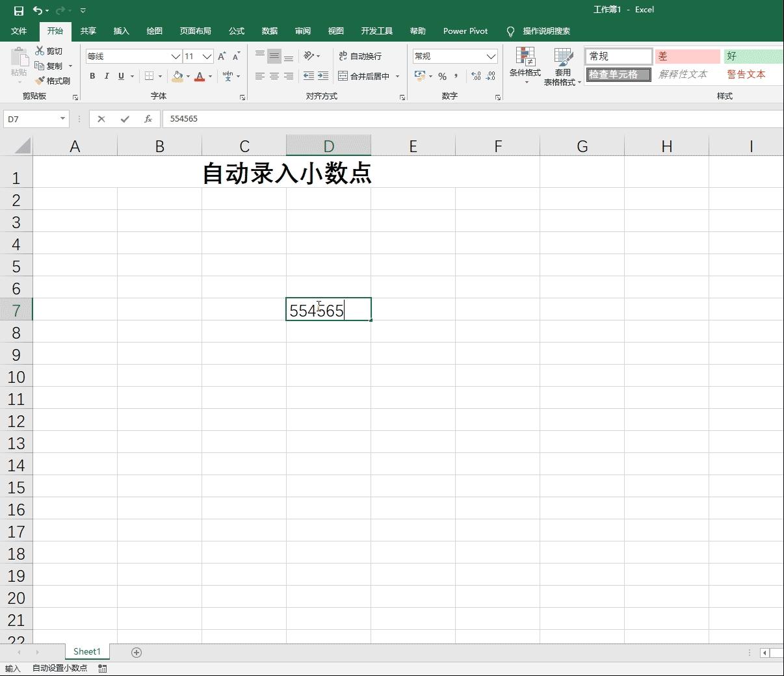Open Conditional Formatting (条件格式)
Image resolution: width=784 pixels, height=676 pixels.
tap(525, 64)
